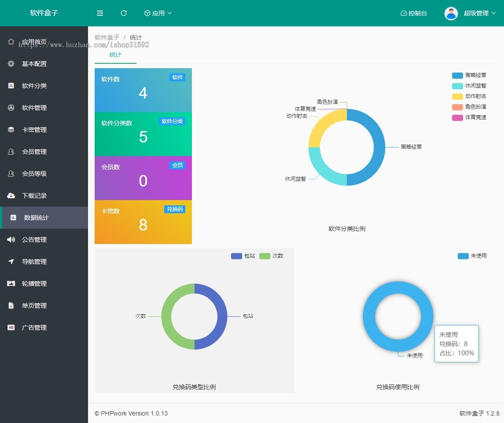The width and height of the screenshot is (504, 423).
Task: Select the 统计 tab
Action: point(115,55)
